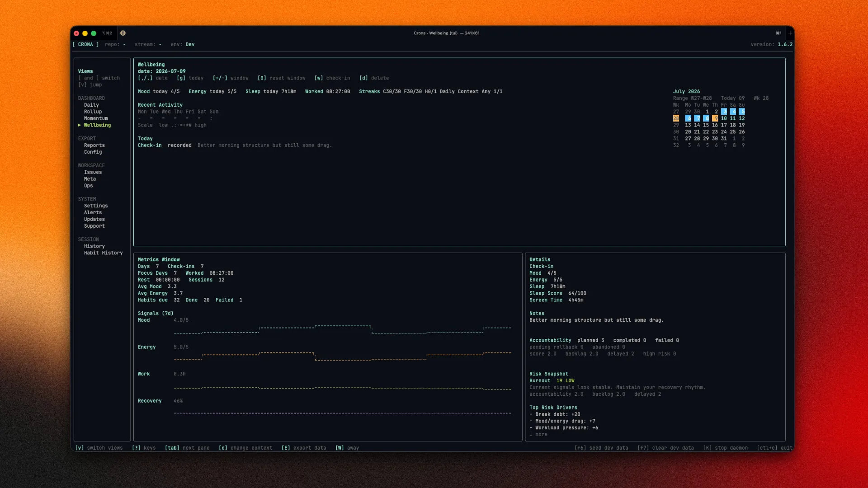This screenshot has height=488, width=868.
Task: Select highlighted week 28 in calendar
Action: (676, 118)
